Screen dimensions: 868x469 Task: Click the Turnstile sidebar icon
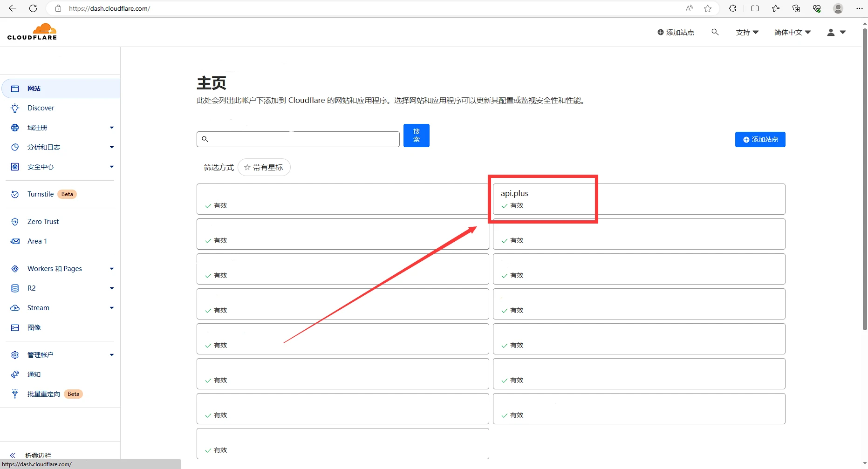pos(15,194)
